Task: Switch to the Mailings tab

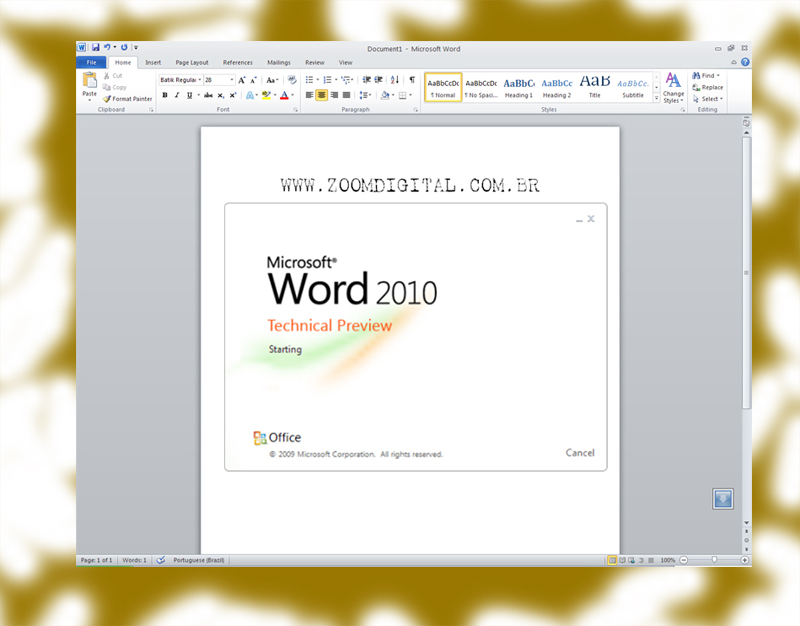Action: tap(279, 62)
